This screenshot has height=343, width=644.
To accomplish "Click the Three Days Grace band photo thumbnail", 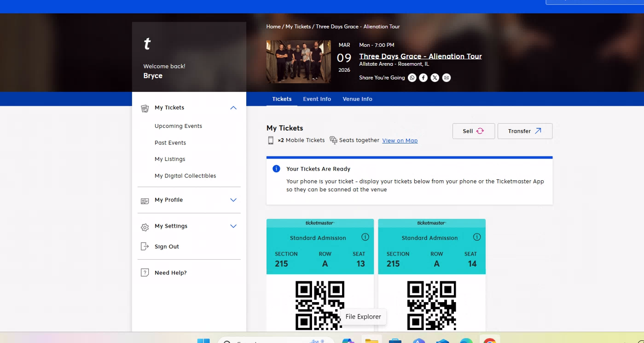I will click(x=298, y=62).
